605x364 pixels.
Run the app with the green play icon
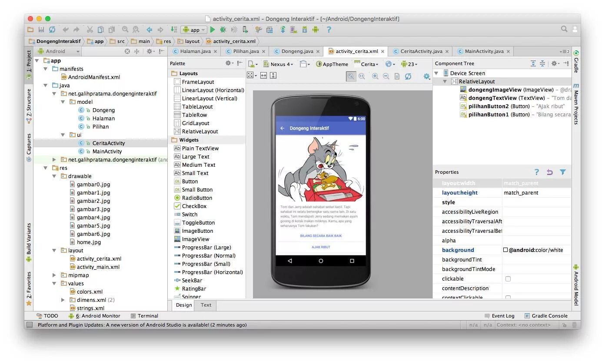click(x=213, y=30)
